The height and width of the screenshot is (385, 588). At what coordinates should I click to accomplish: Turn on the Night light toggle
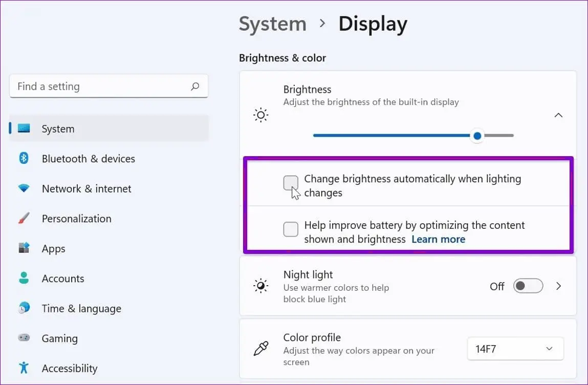[528, 286]
